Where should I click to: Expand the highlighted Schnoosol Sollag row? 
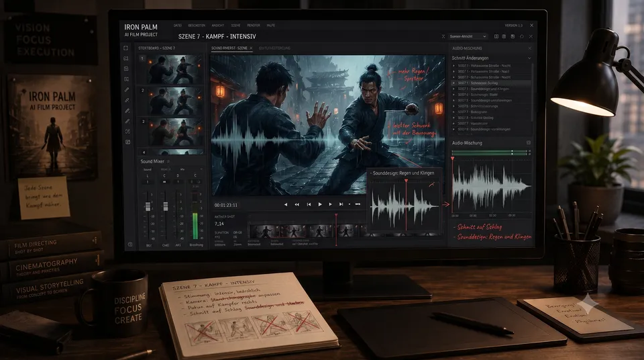pyautogui.click(x=454, y=83)
